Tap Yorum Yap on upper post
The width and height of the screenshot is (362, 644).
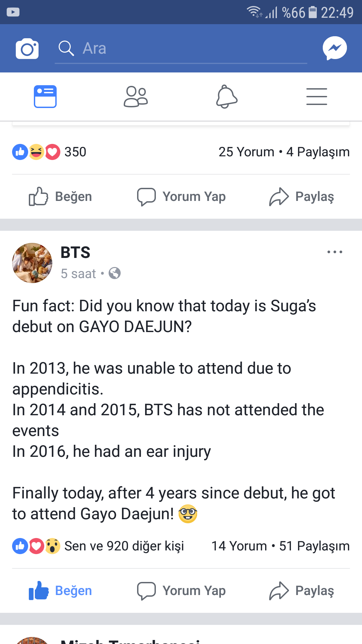click(181, 197)
